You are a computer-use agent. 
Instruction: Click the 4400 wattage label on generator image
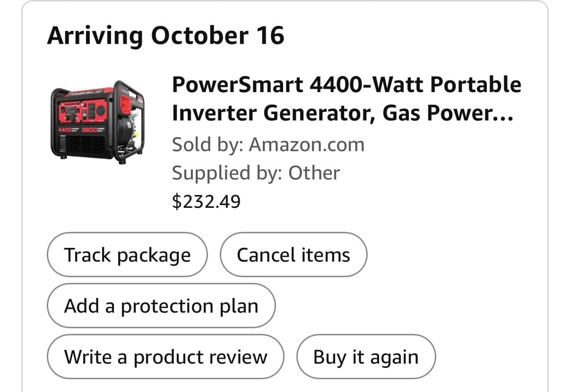pos(65,130)
